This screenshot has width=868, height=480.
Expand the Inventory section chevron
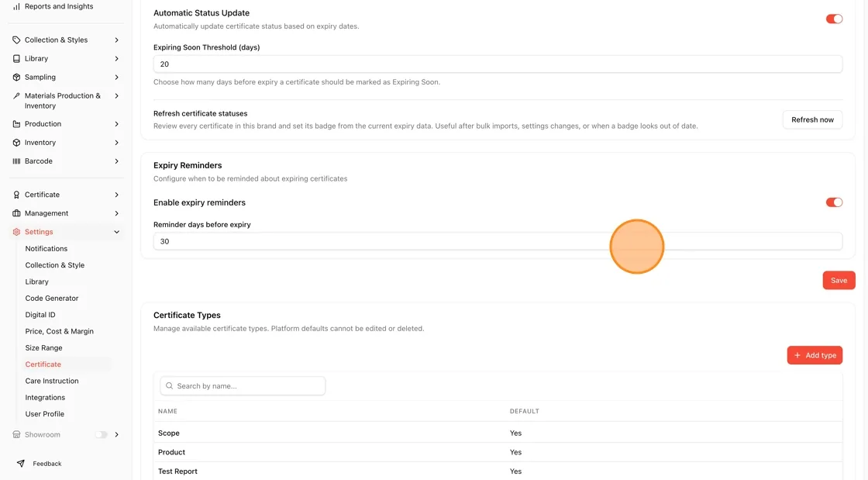[x=116, y=143]
